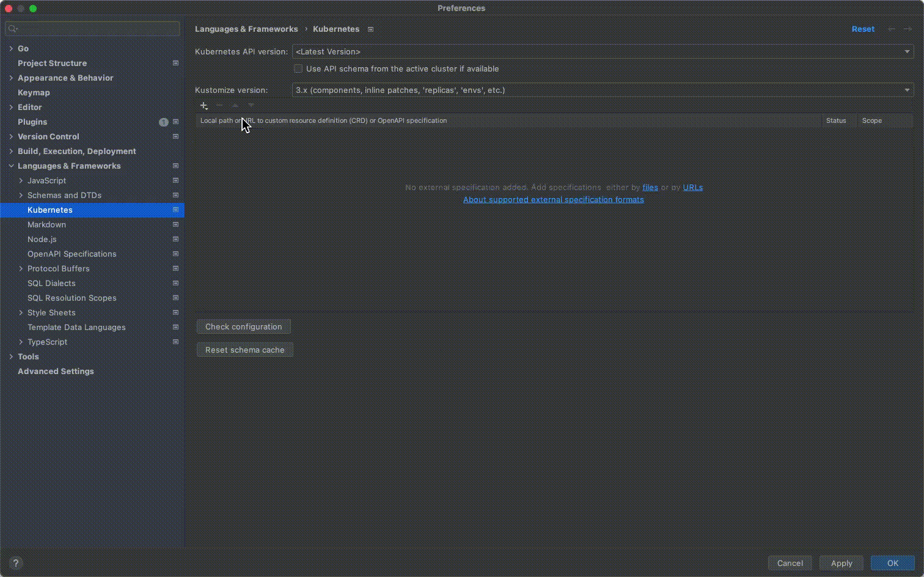Screen dimensions: 924x577
Task: Click the project icon beside Project Structure
Action: (175, 63)
